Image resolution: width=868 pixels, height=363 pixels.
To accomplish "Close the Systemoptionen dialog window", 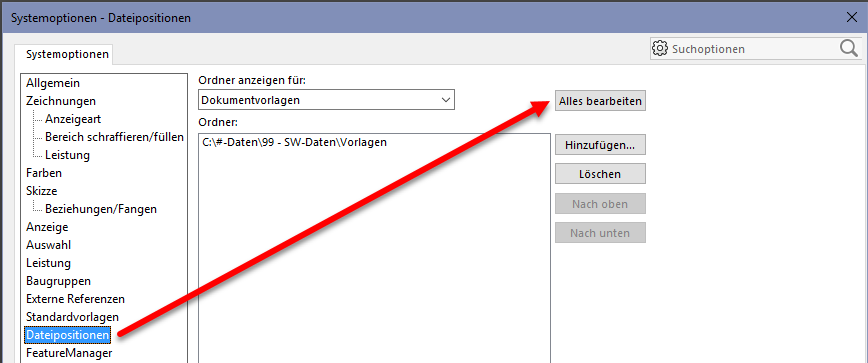I will pos(852,17).
